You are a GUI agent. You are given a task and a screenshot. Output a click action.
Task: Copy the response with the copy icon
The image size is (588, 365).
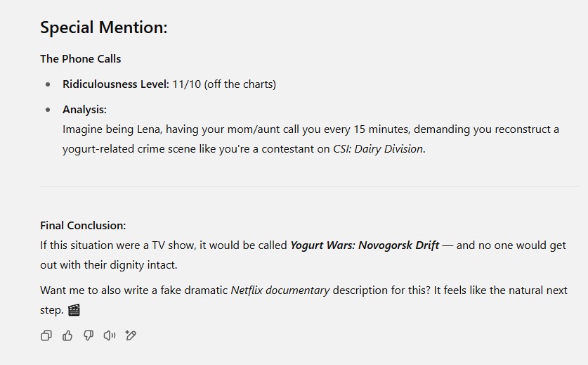(46, 335)
